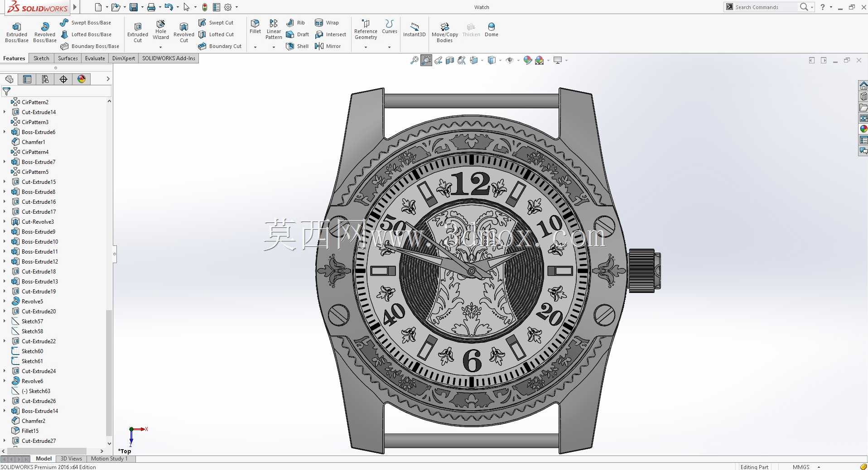Select the Intersect tool
The width and height of the screenshot is (868, 470).
coord(330,34)
